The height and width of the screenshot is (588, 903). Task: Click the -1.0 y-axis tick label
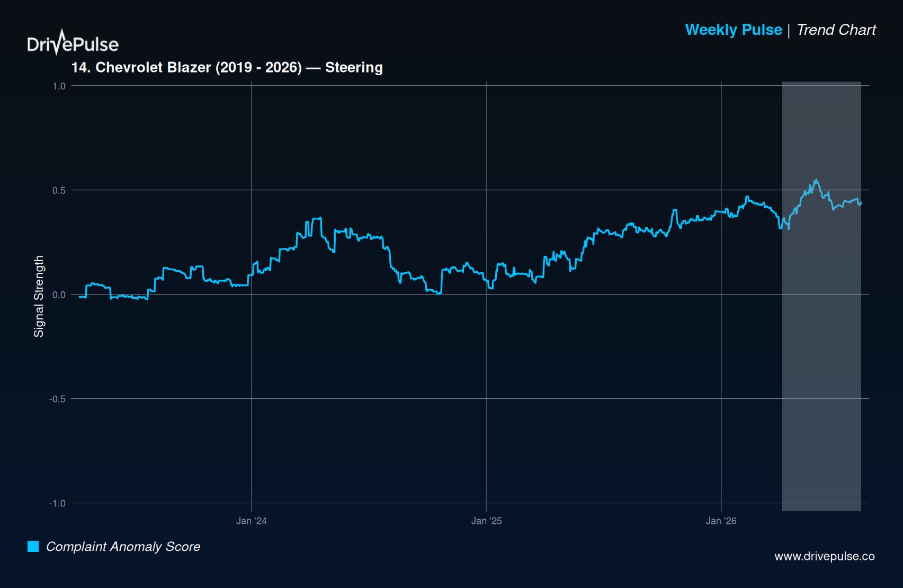point(57,503)
